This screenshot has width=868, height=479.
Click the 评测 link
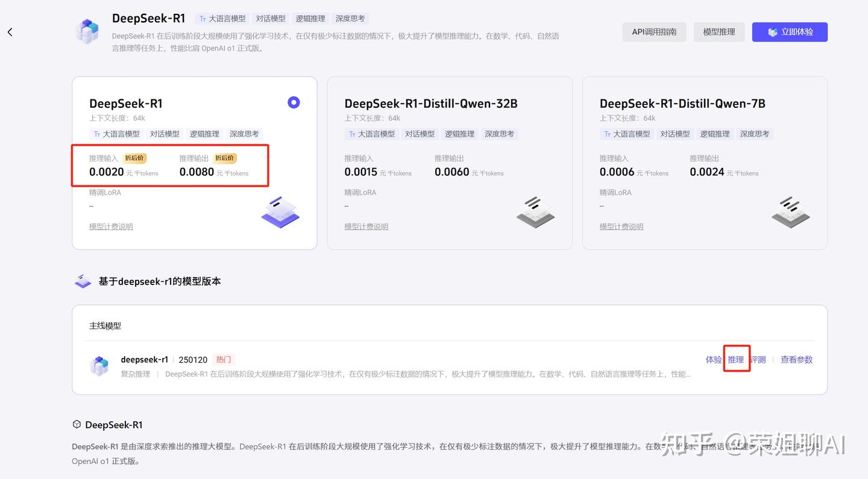click(x=758, y=359)
